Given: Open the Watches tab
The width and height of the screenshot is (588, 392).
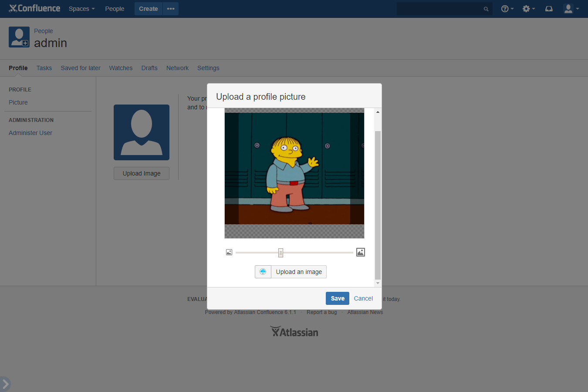Looking at the screenshot, I should tap(121, 68).
